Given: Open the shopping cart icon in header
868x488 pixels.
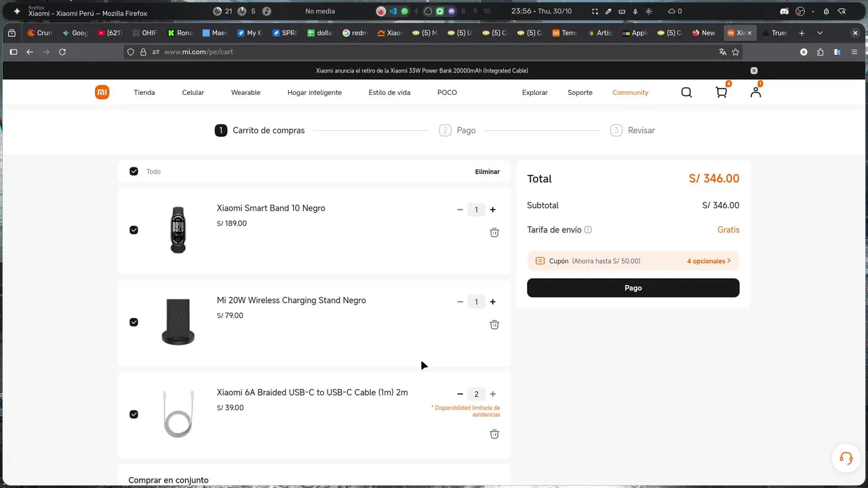Looking at the screenshot, I should click(722, 92).
